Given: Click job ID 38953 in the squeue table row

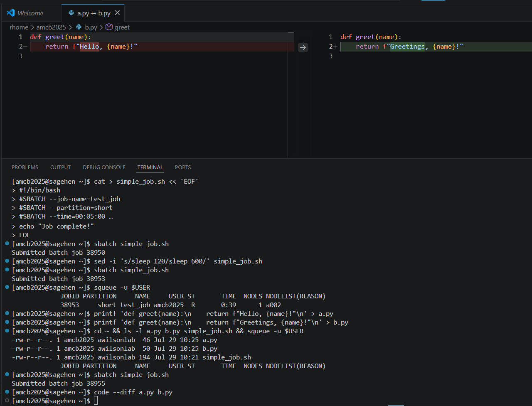Looking at the screenshot, I should 70,305.
